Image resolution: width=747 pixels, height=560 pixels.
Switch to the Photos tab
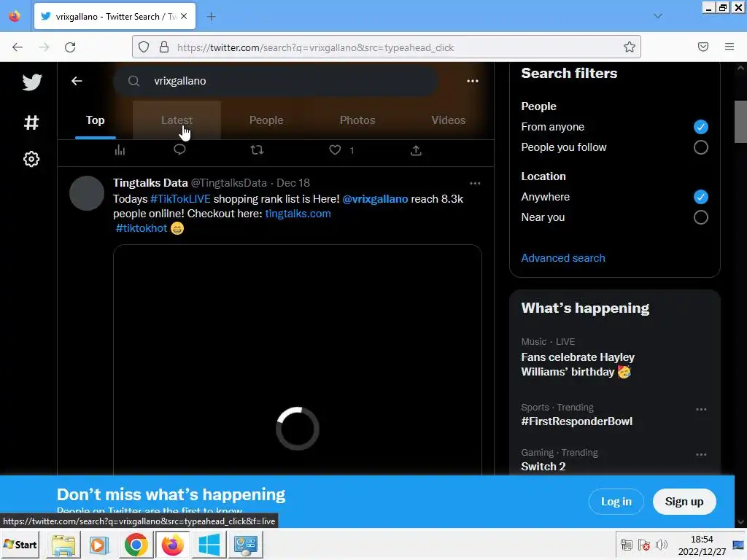point(357,120)
